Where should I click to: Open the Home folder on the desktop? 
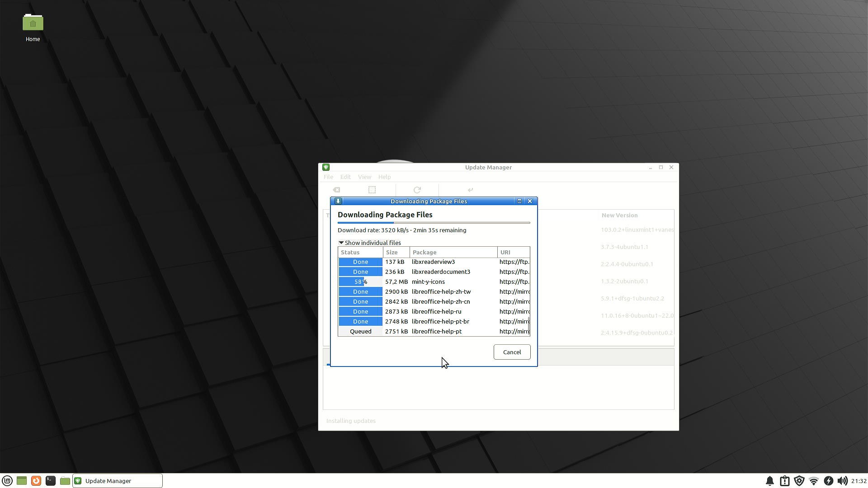click(x=33, y=27)
